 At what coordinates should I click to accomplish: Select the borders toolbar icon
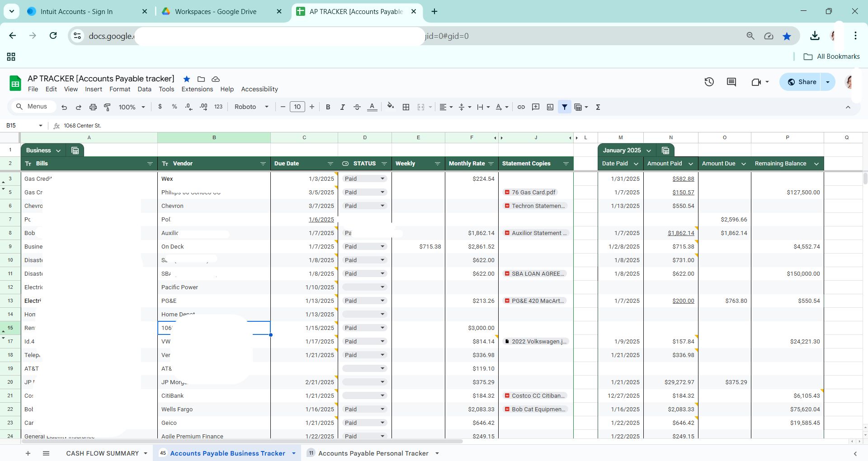point(406,107)
